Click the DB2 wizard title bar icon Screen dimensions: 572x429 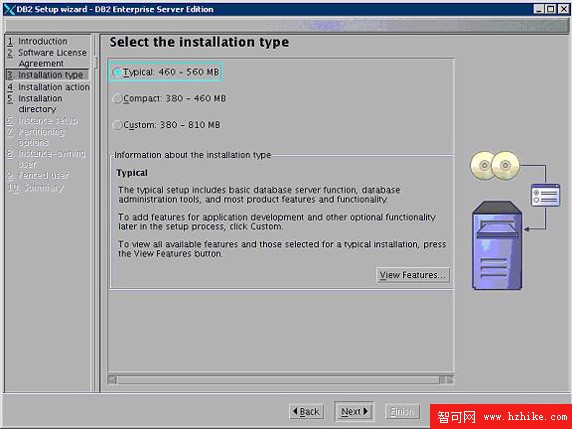pos(9,9)
